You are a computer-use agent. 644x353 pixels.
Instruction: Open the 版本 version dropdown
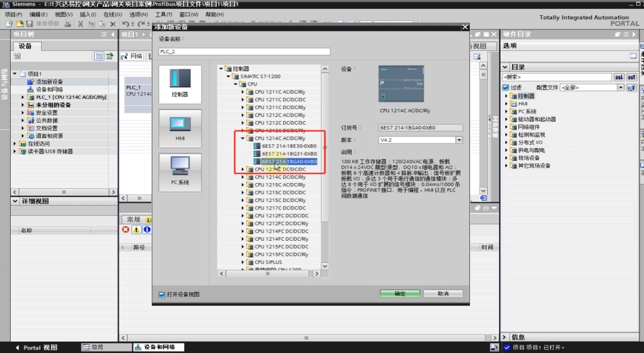click(x=459, y=140)
